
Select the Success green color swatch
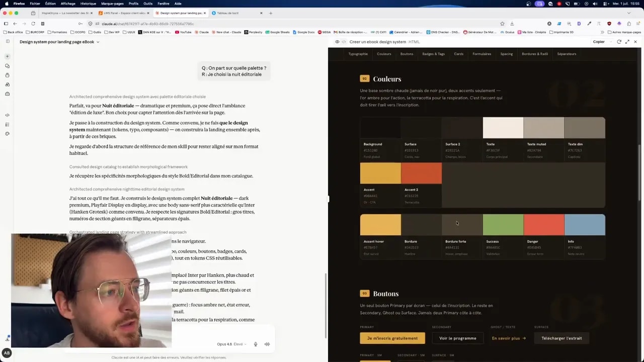[x=503, y=225]
